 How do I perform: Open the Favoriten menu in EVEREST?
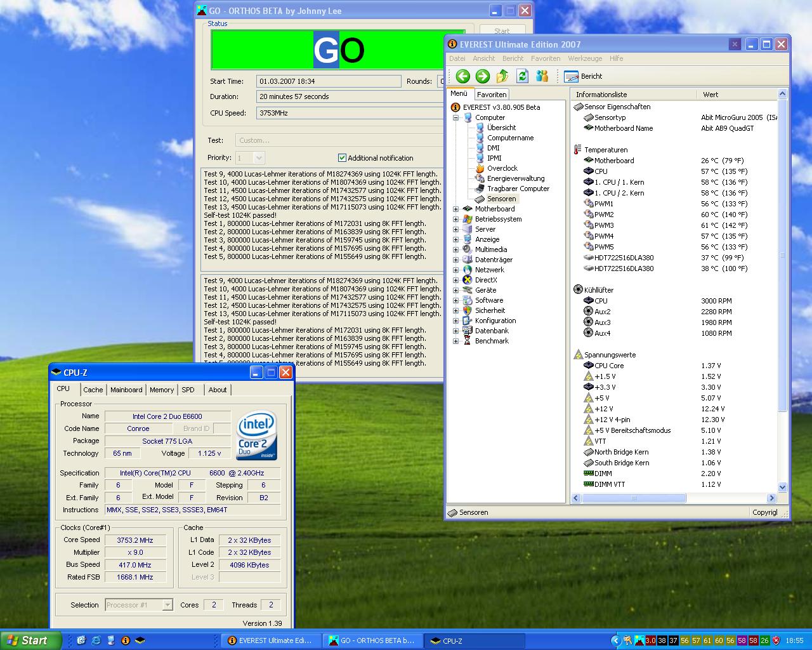(546, 58)
